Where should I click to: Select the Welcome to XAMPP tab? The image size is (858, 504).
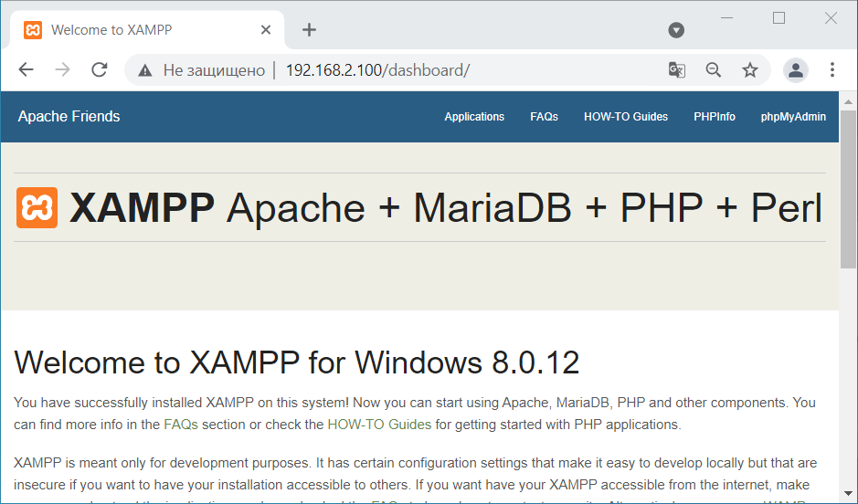[146, 30]
